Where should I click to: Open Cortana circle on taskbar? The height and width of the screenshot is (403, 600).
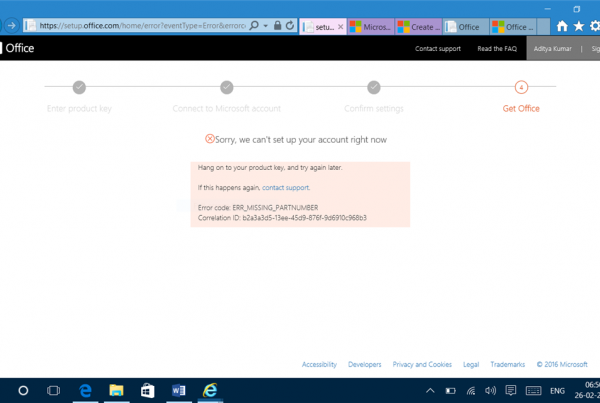tap(23, 390)
